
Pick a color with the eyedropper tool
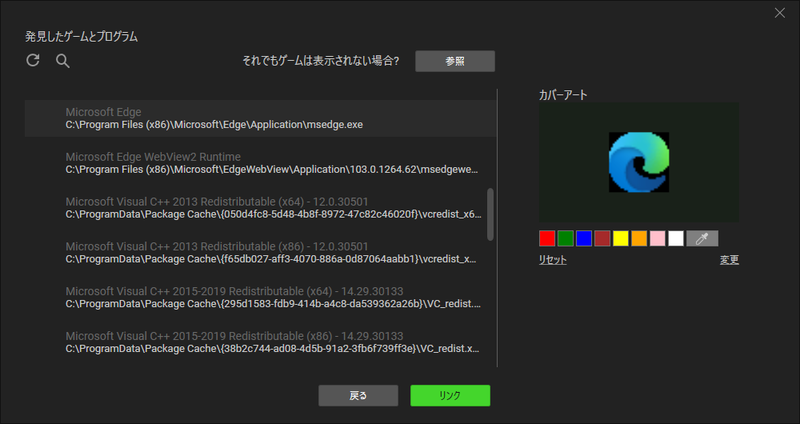(702, 238)
